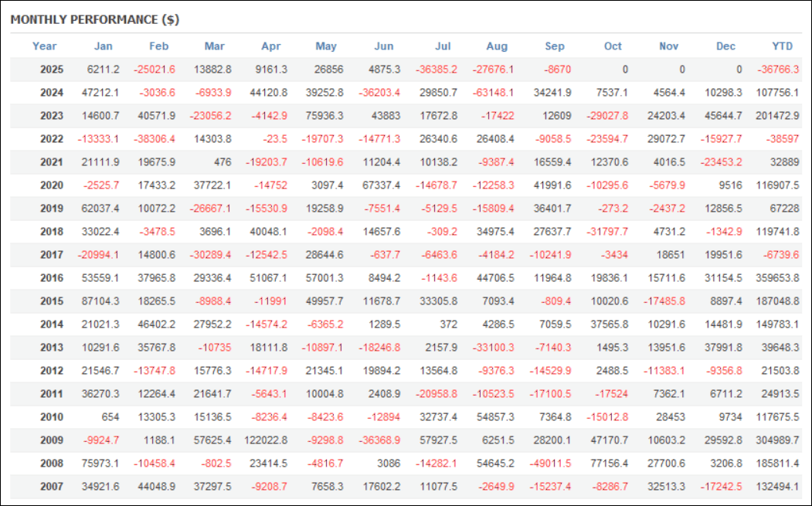Select the Mar column header
The width and height of the screenshot is (812, 506).
pos(215,46)
